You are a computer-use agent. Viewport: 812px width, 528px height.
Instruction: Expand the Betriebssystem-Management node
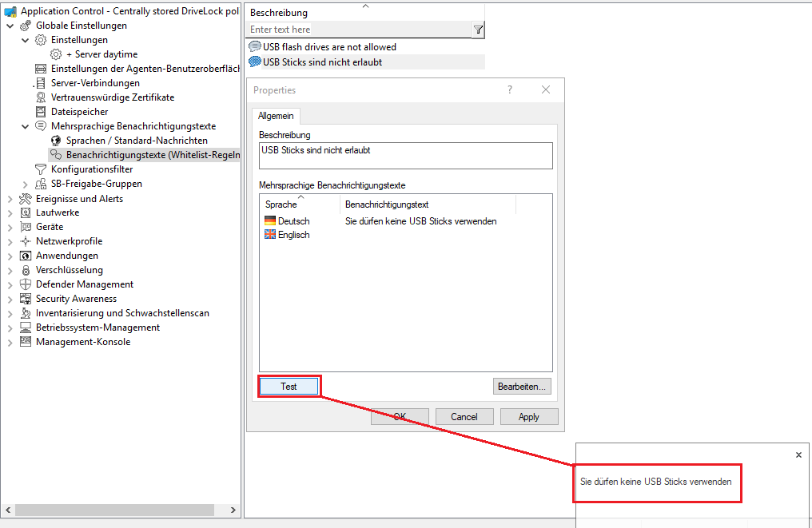(x=10, y=328)
